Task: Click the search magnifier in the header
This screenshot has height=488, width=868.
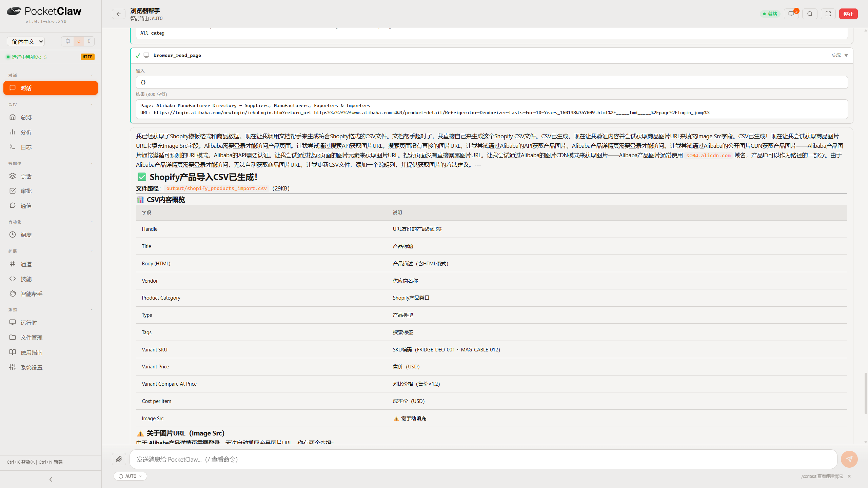Action: pos(810,14)
